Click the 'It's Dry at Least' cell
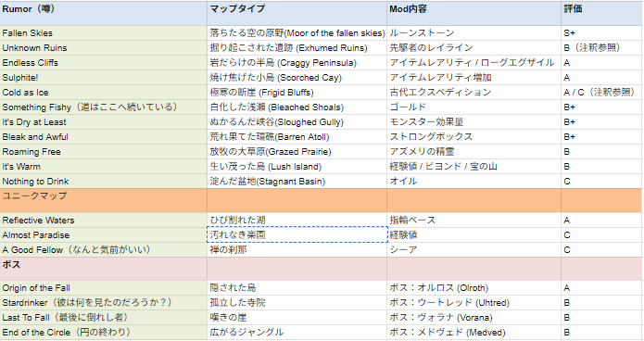Screen dimensions: 644x341 pyautogui.click(x=104, y=122)
